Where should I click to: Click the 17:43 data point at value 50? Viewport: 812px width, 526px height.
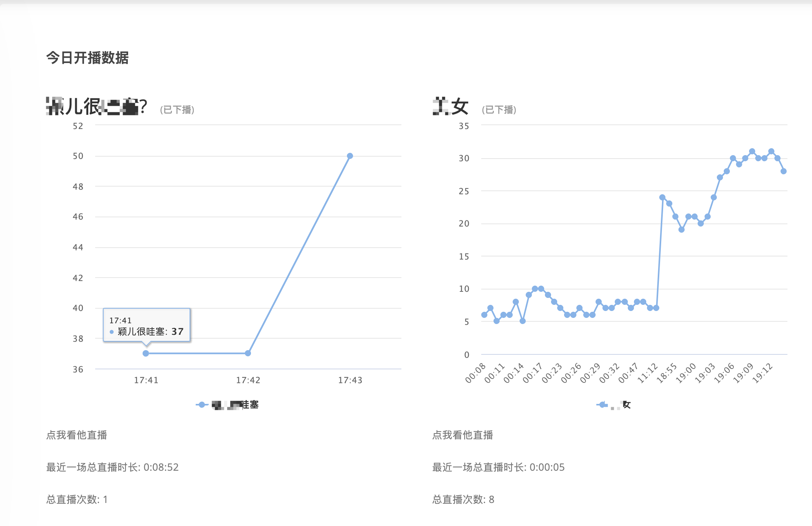pos(350,156)
